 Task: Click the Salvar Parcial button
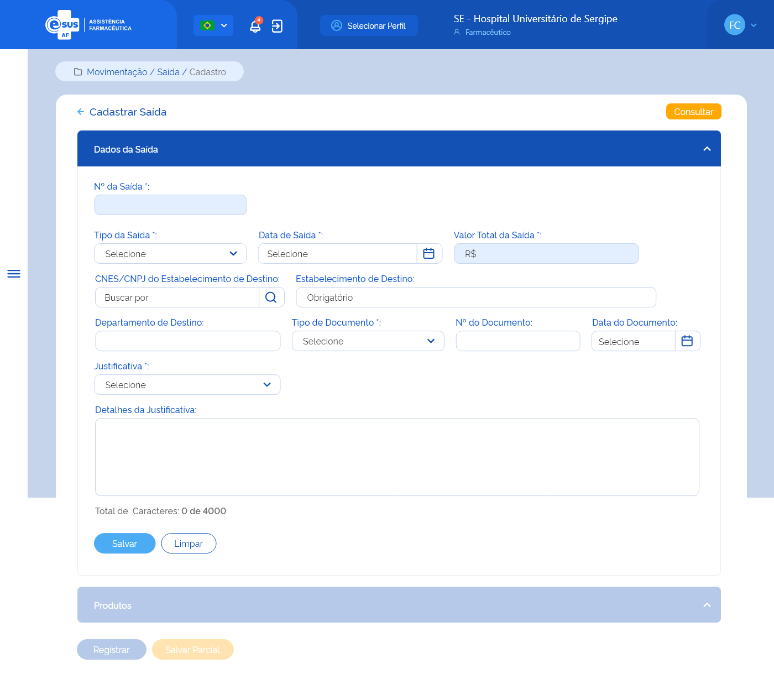pos(193,650)
